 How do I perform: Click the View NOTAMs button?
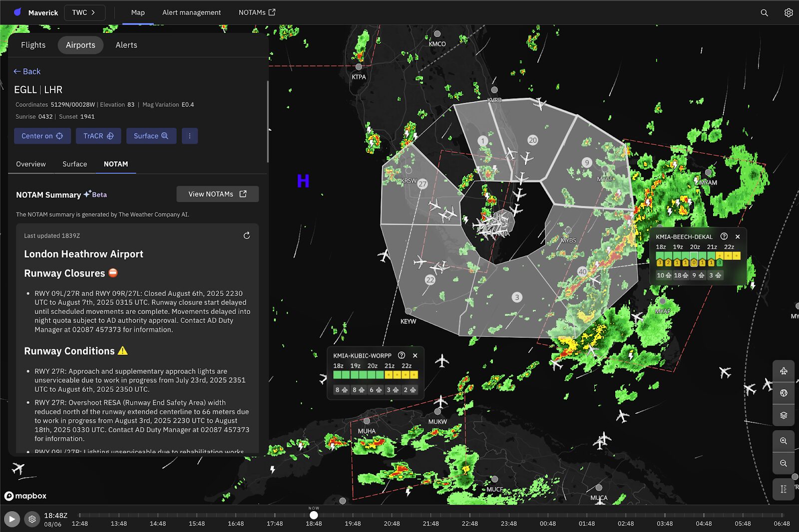coord(217,194)
